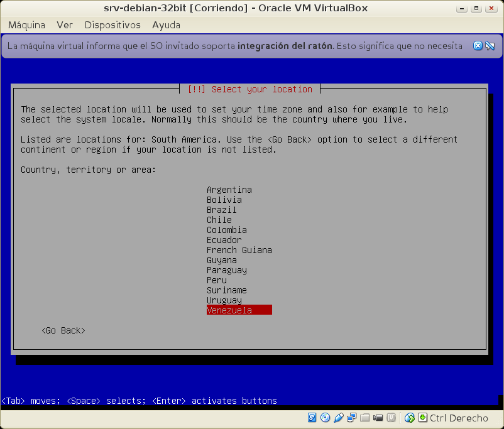Click the shared folders status icon
The width and height of the screenshot is (504, 429).
coord(365,418)
